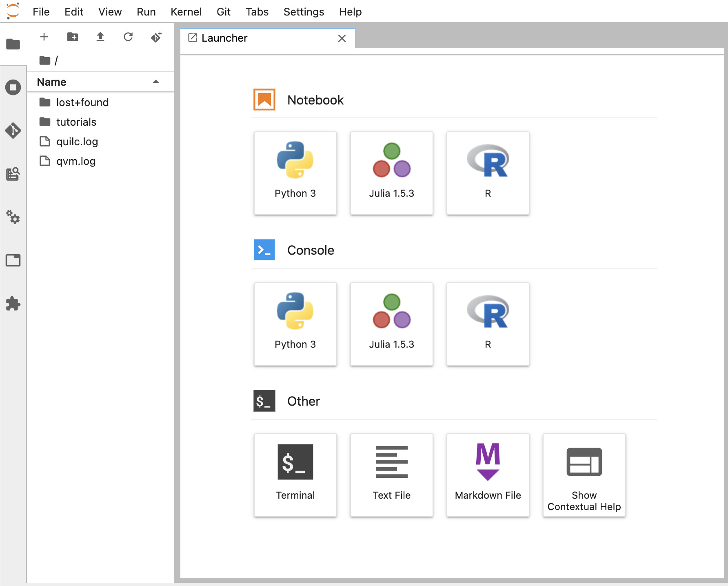Click the Other section heading

[x=304, y=401]
